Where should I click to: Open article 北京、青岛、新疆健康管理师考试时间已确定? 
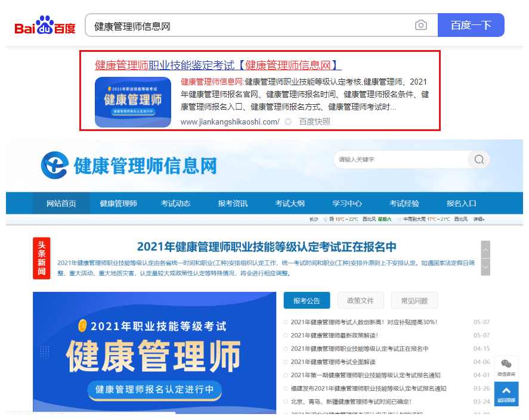click(x=351, y=402)
